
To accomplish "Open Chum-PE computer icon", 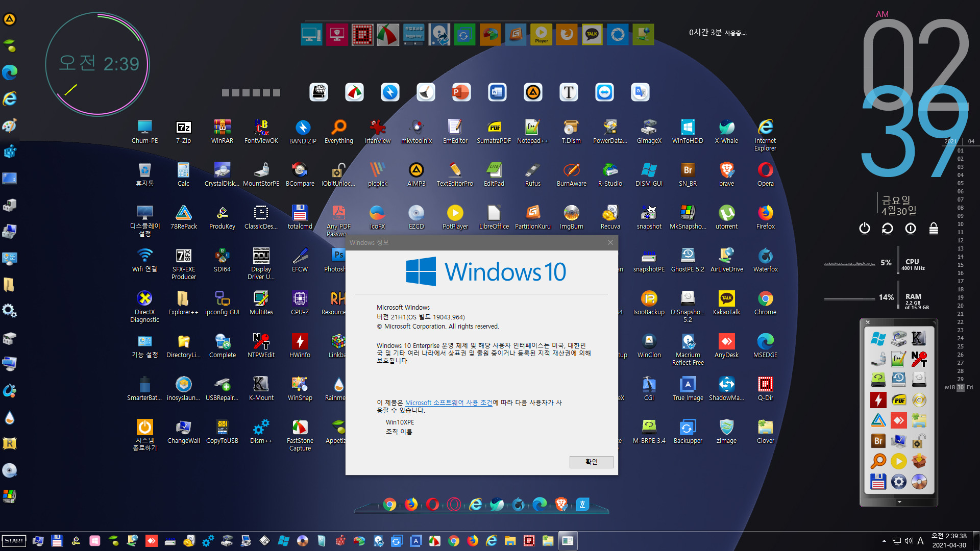I will pos(144,131).
